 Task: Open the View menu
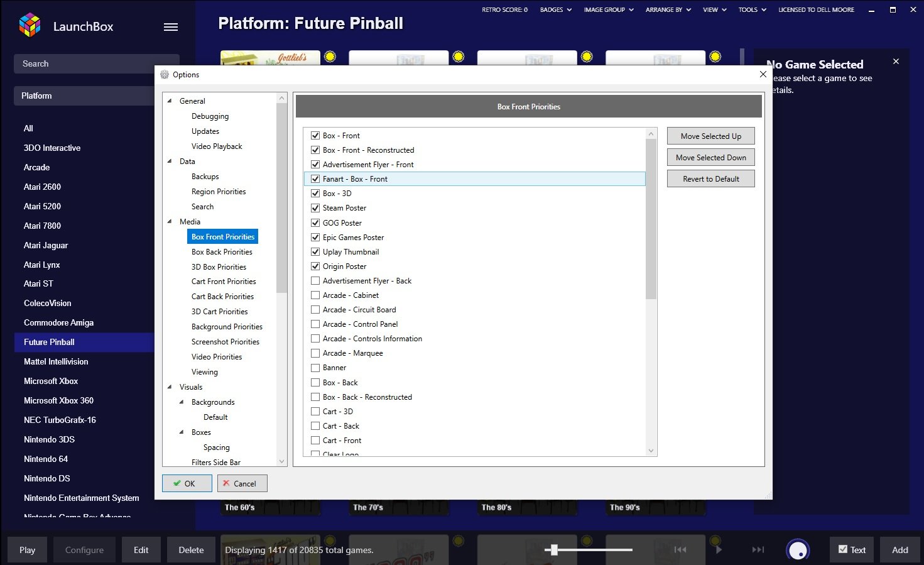pos(715,9)
